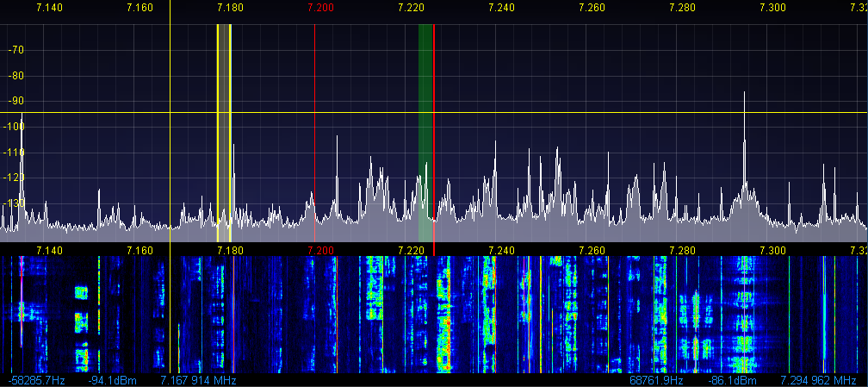
Task: Click the 7.294 962 MHz status readout
Action: tap(818, 380)
